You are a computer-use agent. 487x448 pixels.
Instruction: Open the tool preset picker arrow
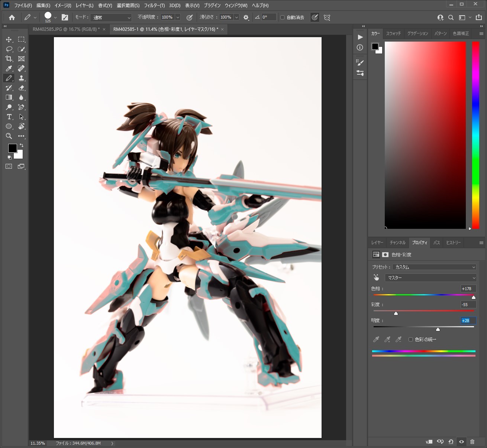[35, 17]
